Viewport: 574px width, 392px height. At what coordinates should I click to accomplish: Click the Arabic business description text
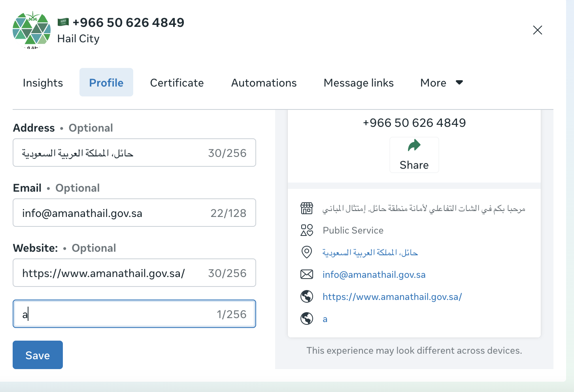click(424, 208)
